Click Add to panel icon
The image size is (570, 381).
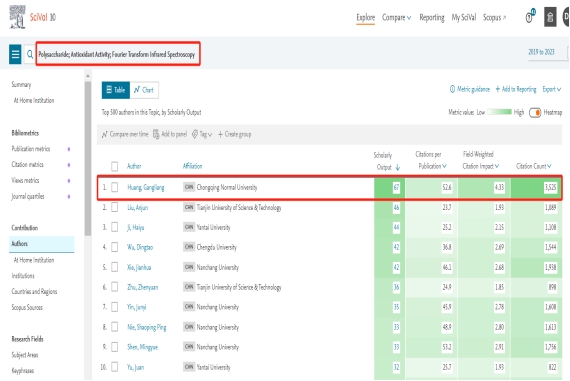coord(156,135)
